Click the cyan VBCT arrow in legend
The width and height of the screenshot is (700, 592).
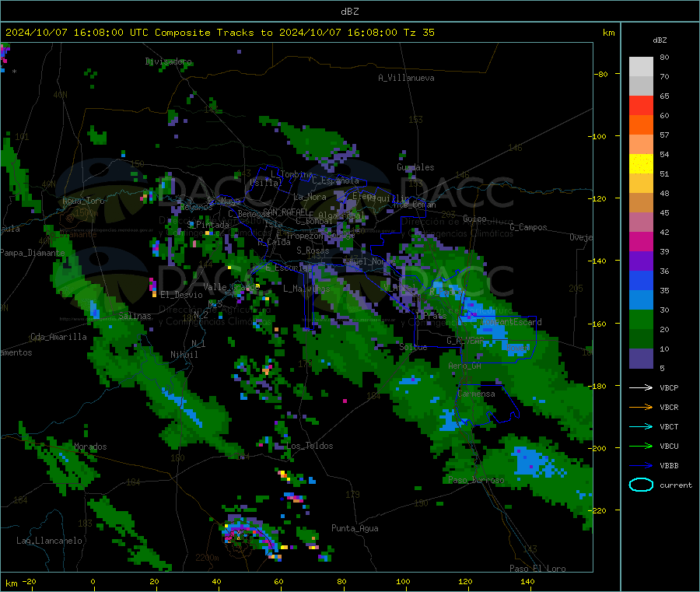[x=641, y=426]
